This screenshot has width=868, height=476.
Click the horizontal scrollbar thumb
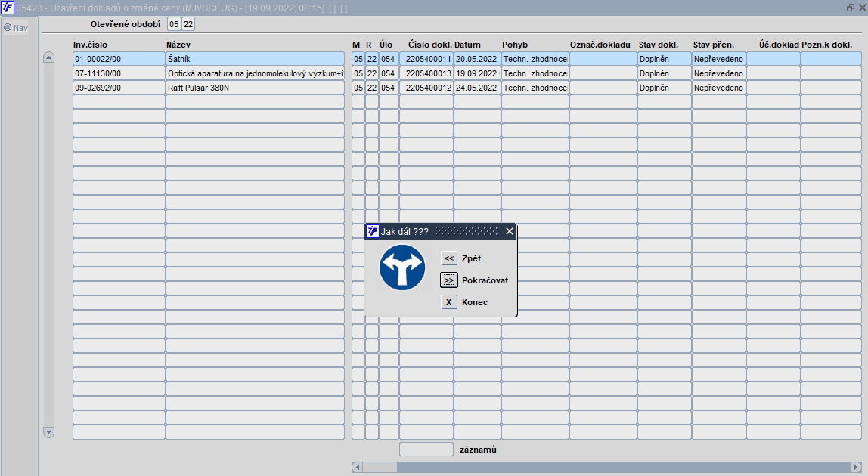[x=380, y=467]
